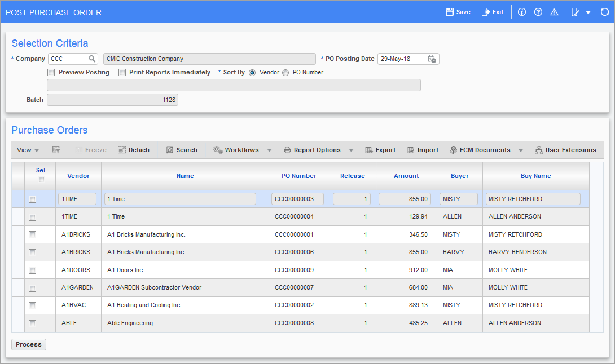Check the row for A1GARDEN vendor
Screen dimensions: 615x364
(33, 288)
